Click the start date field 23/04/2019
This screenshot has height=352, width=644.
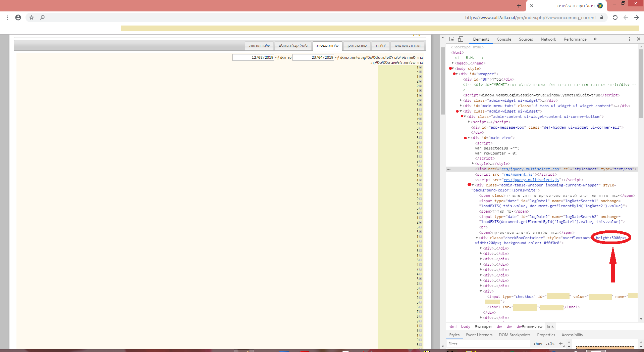click(x=313, y=57)
